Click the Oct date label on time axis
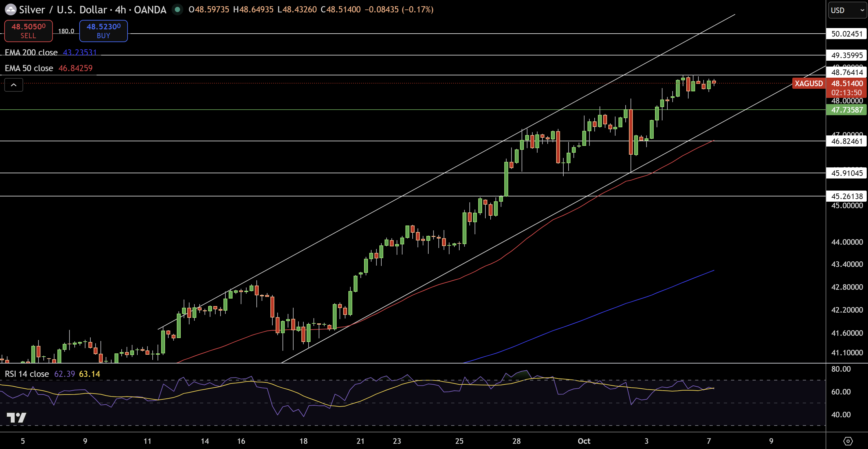 tap(584, 441)
